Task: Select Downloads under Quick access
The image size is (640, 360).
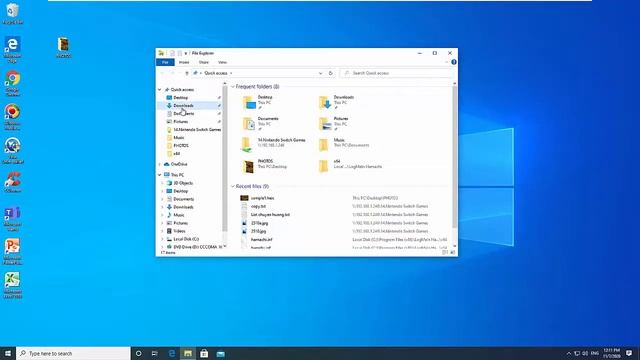Action: pyautogui.click(x=183, y=106)
